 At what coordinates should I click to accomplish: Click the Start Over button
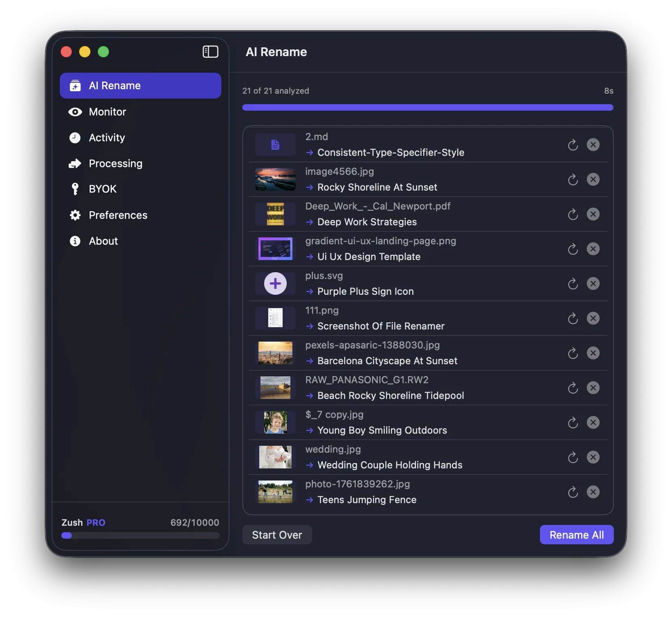coord(277,535)
